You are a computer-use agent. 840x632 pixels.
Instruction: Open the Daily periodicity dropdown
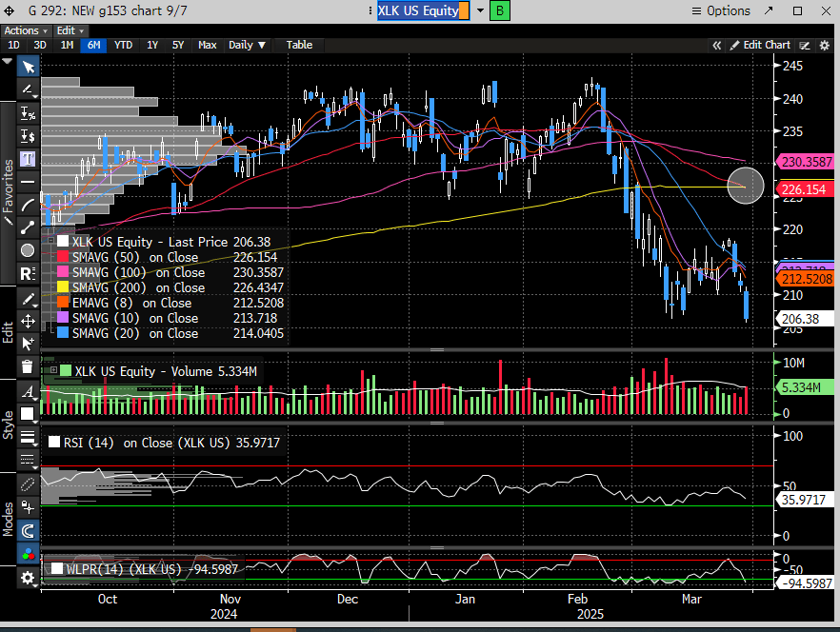coord(247,45)
